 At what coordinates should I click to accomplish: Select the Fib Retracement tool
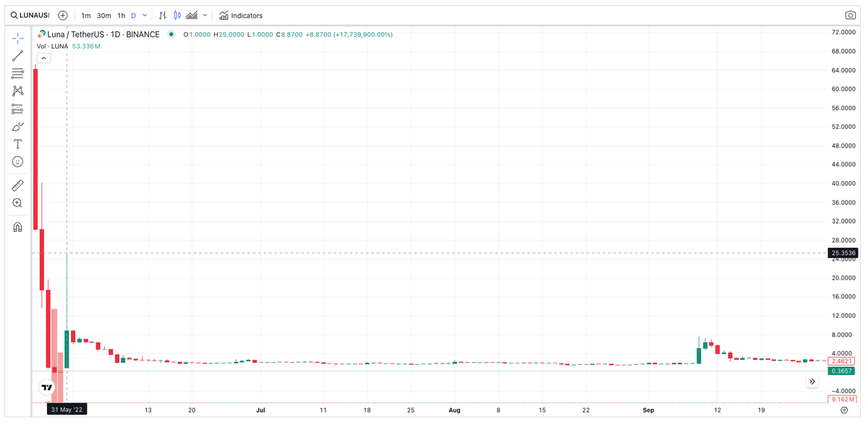tap(18, 74)
